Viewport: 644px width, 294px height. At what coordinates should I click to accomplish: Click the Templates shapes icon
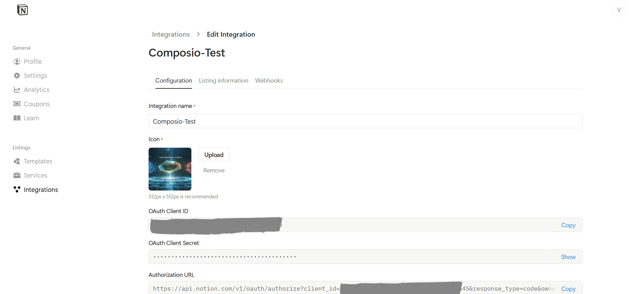coord(17,161)
